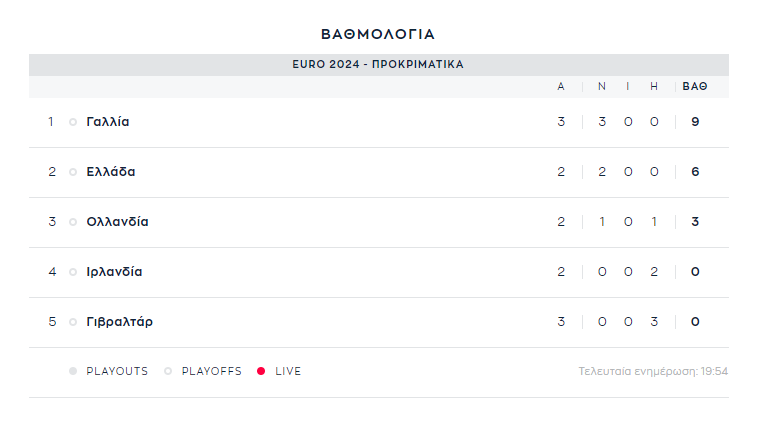Screen dimensions: 779x443
Task: Click the status circle beside Ολλανδία
Action: (x=73, y=222)
